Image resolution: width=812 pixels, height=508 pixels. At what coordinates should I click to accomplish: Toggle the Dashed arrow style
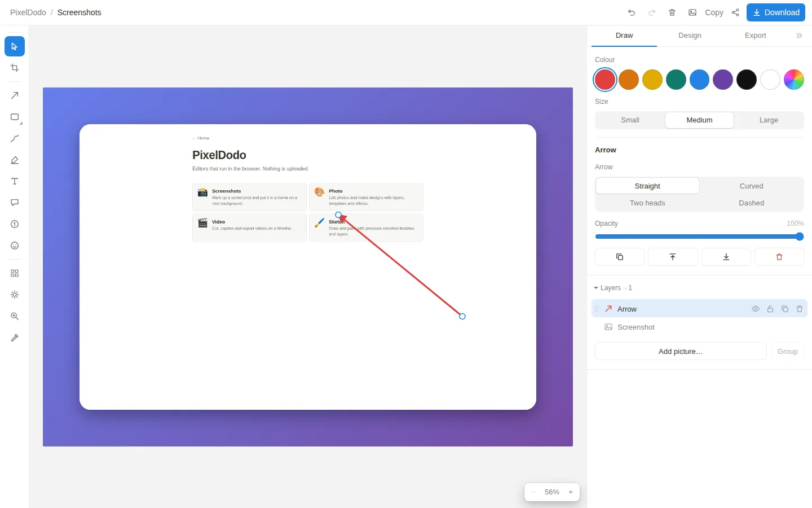coord(752,203)
